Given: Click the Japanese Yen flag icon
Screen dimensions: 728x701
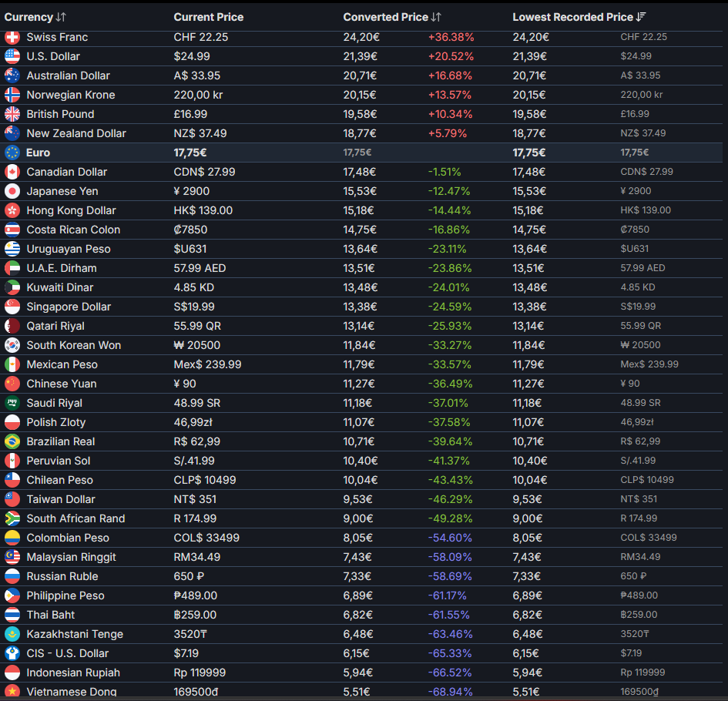Looking at the screenshot, I should click(12, 191).
